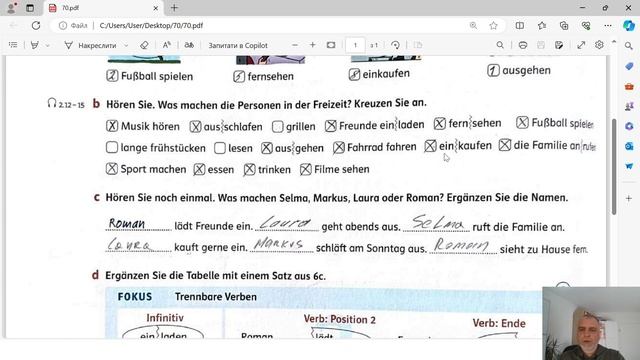Select the 70.pdf tab
The width and height of the screenshot is (640, 360).
tap(102, 8)
